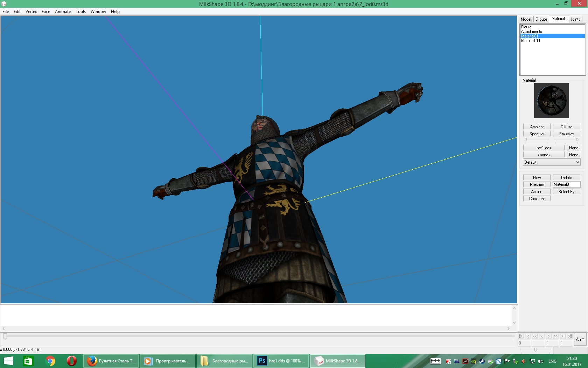
Task: Open the Animate menu
Action: click(x=63, y=12)
